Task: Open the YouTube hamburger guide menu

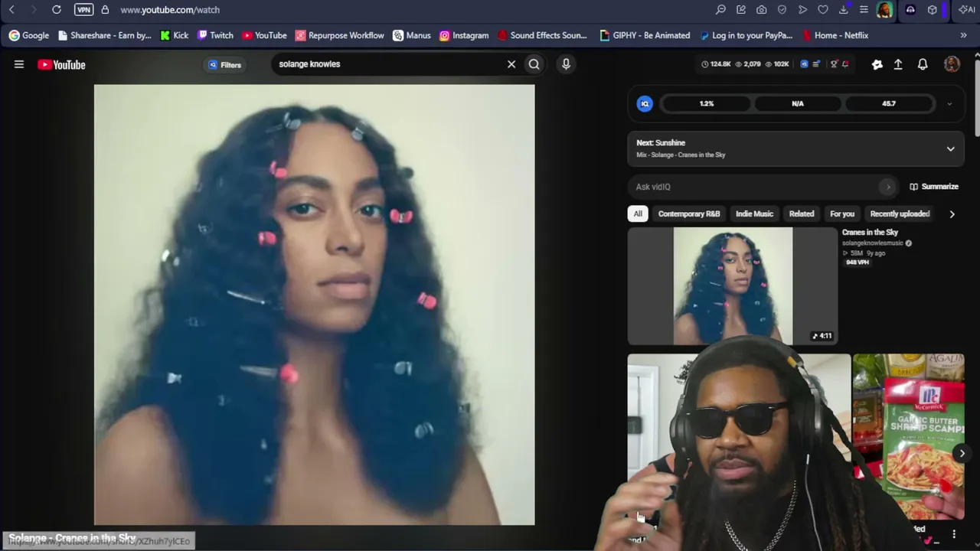Action: [x=19, y=64]
